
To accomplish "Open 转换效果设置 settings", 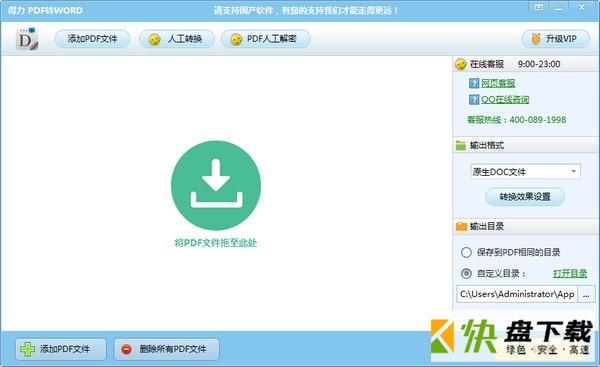I will [x=525, y=197].
